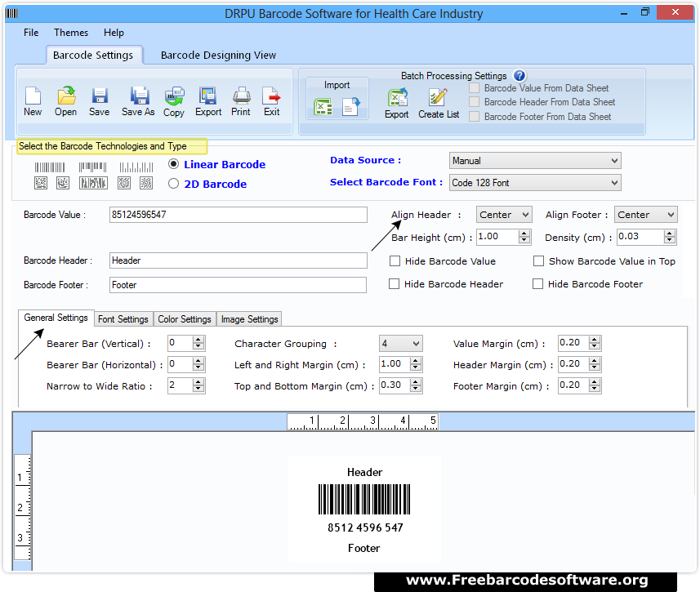Click the New document icon
Screen dimensions: 700x592
(33, 96)
